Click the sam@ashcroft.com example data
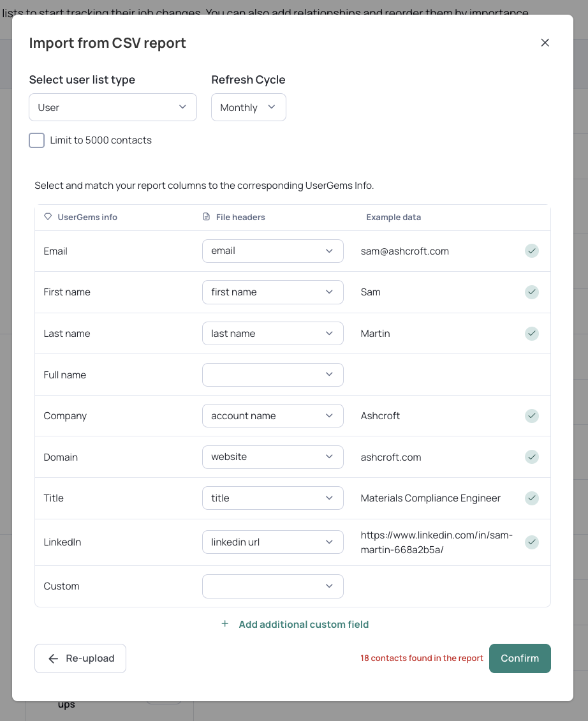The image size is (588, 721). (404, 251)
